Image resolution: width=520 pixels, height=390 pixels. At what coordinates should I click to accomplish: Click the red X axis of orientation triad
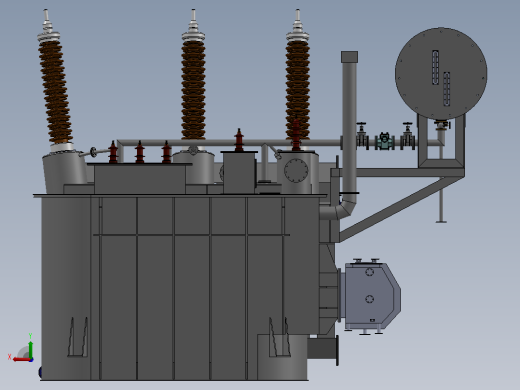[x=21, y=359]
